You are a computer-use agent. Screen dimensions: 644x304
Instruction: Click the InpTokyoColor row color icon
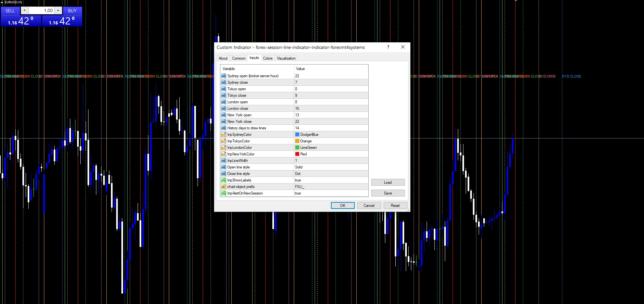pos(223,141)
